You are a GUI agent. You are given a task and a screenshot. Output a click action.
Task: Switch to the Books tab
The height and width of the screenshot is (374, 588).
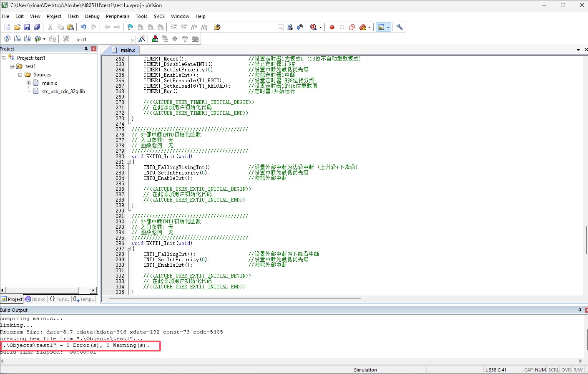[35, 299]
